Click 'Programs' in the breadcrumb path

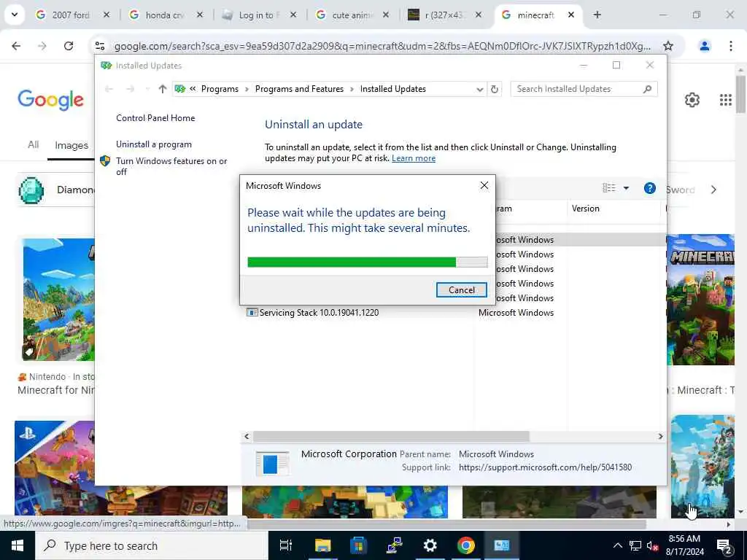(x=220, y=89)
